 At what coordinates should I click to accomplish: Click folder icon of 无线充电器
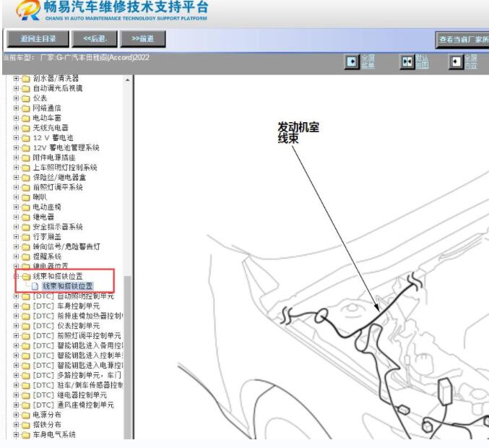[25, 128]
